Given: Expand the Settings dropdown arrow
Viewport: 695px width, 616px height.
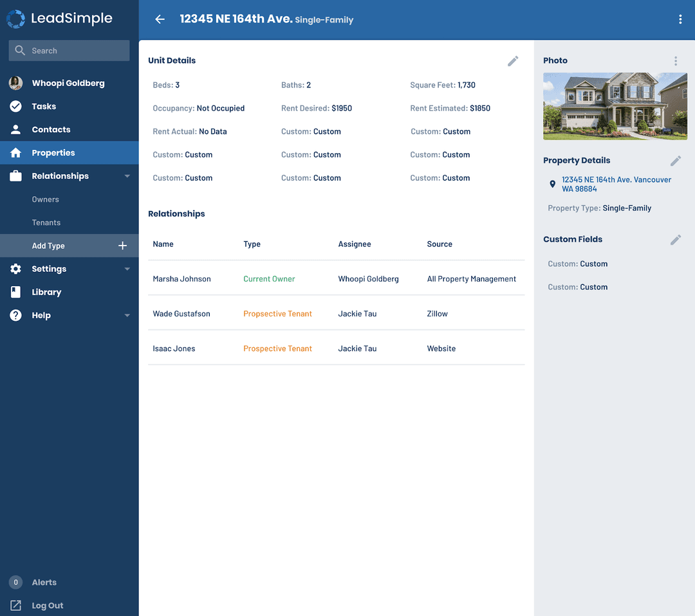Looking at the screenshot, I should coord(127,269).
